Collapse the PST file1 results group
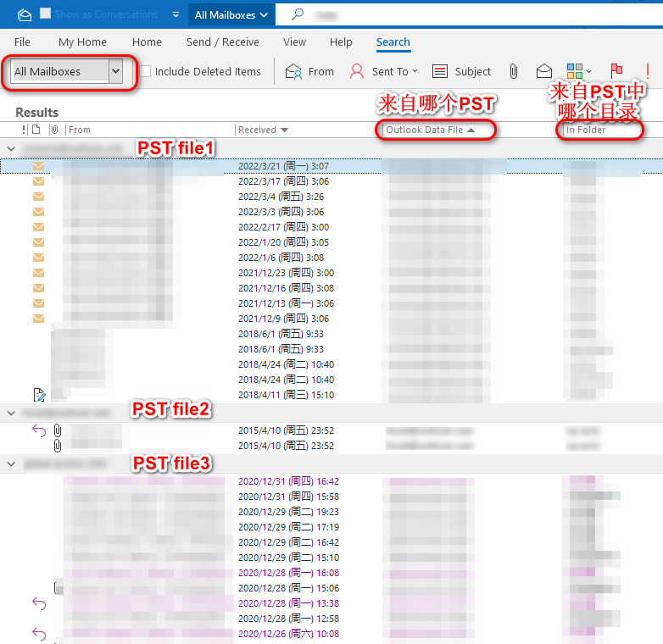 pyautogui.click(x=10, y=148)
